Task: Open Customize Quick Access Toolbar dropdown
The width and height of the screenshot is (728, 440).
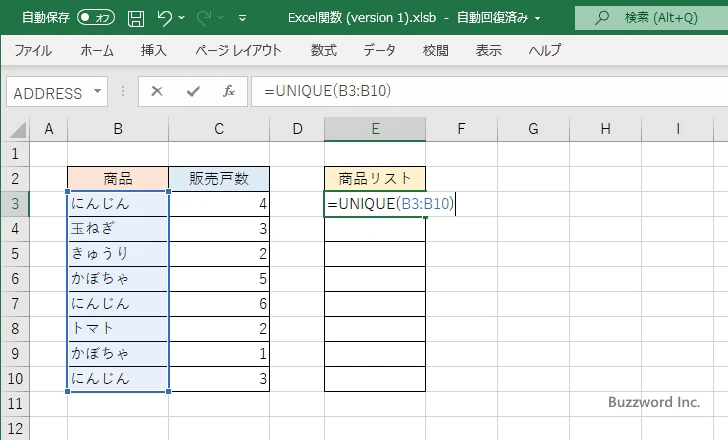Action: (242, 18)
